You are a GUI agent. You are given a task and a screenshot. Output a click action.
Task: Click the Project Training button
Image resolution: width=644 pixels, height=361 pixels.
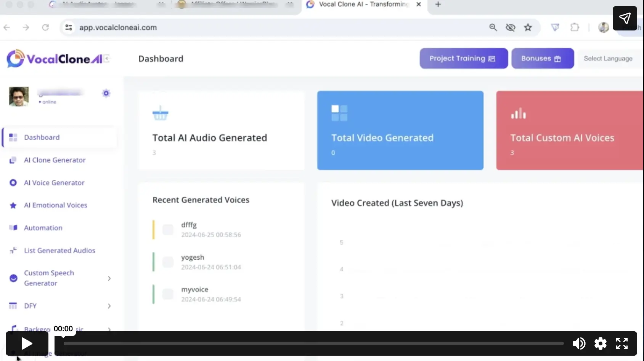[463, 59]
